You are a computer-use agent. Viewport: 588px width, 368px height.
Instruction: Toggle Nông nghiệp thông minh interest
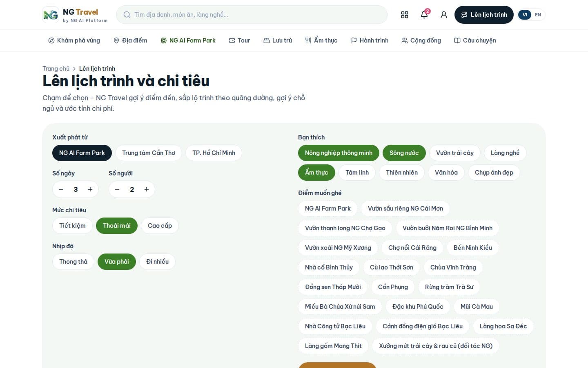[339, 153]
